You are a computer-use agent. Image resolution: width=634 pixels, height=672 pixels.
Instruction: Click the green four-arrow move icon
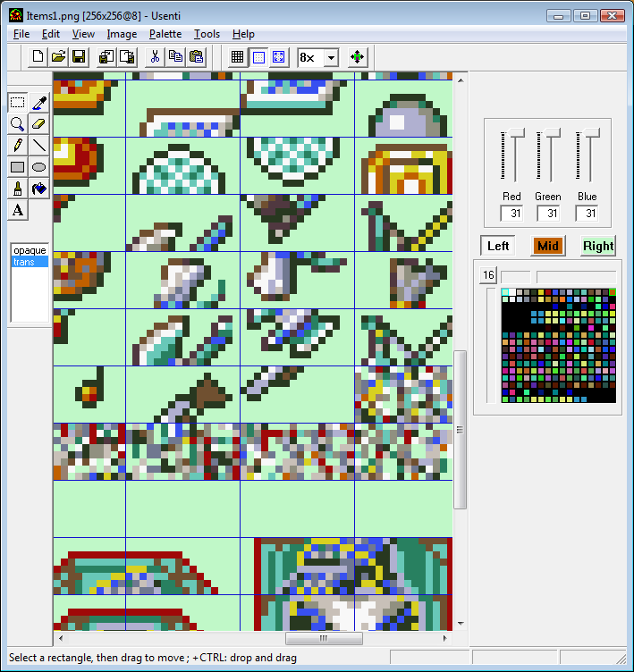(x=357, y=57)
